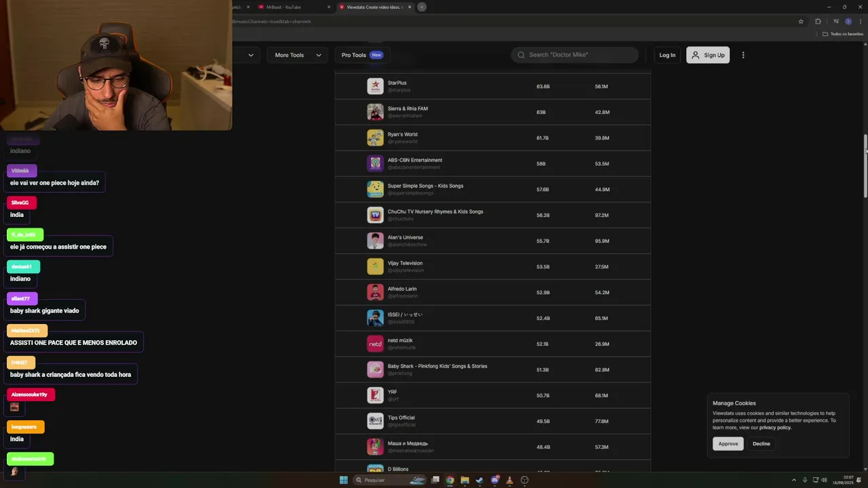
Task: Click ABS-CBN Entertainment channel logo
Action: tap(375, 163)
